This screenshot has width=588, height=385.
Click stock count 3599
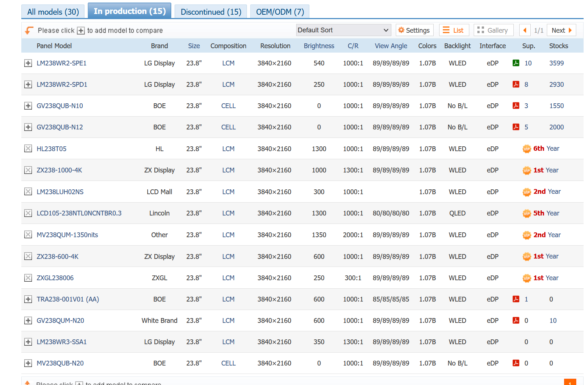tap(556, 63)
